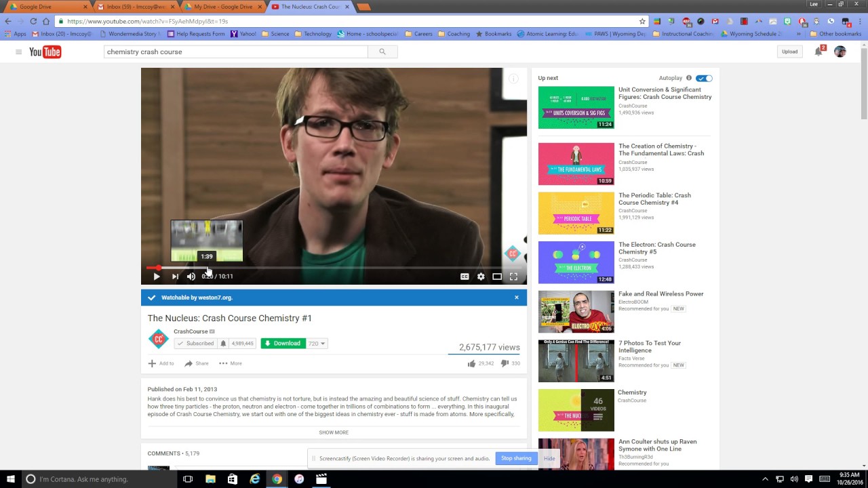Go to the YouTube home logo
The image size is (868, 488).
click(45, 52)
